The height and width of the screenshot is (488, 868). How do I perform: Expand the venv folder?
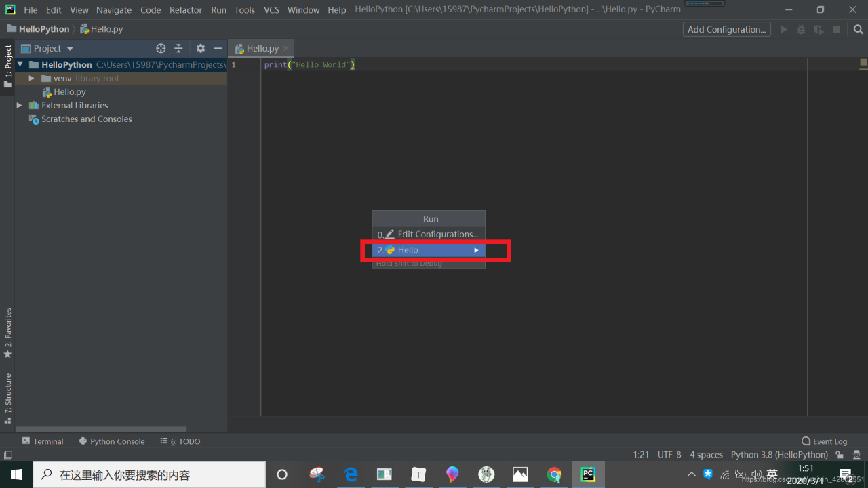click(x=31, y=79)
